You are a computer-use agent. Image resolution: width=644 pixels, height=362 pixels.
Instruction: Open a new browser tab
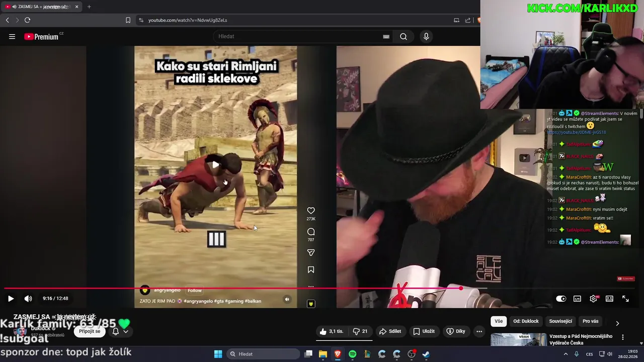click(89, 7)
